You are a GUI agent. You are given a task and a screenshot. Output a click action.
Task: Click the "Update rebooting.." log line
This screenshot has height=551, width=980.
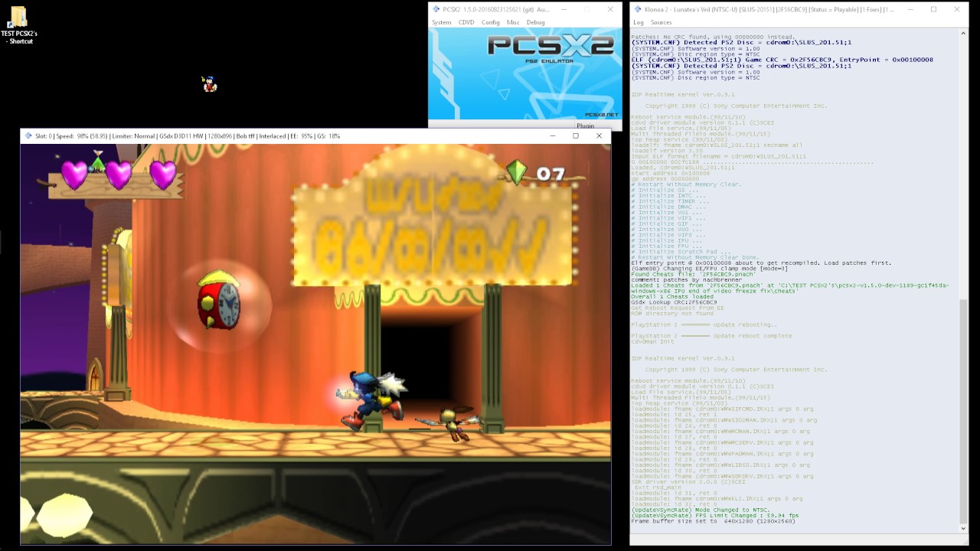(x=704, y=324)
